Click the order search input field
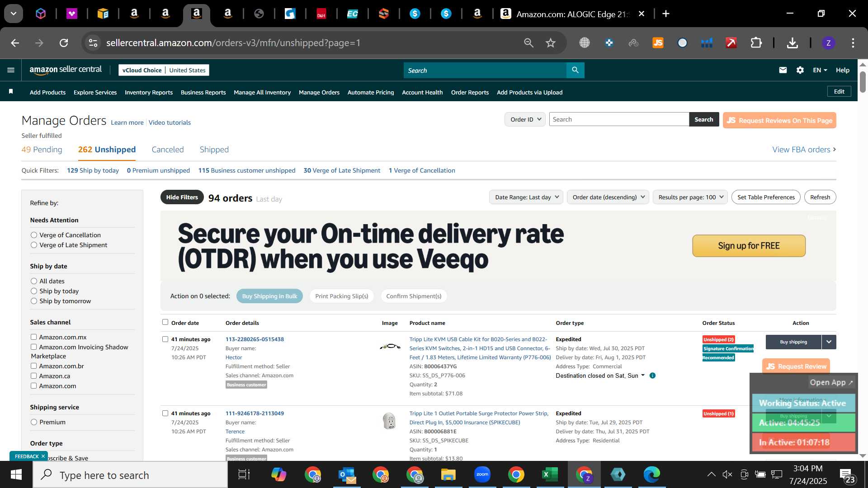Image resolution: width=868 pixels, height=488 pixels. tap(619, 119)
